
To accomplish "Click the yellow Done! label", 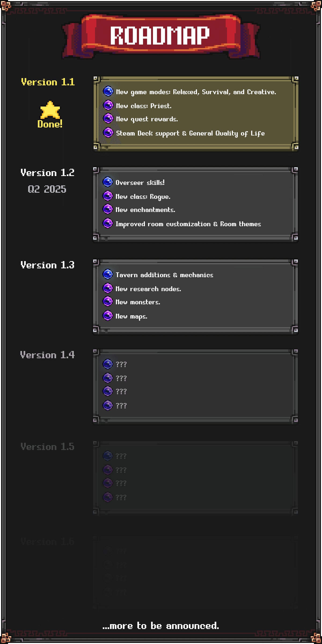I will [50, 124].
